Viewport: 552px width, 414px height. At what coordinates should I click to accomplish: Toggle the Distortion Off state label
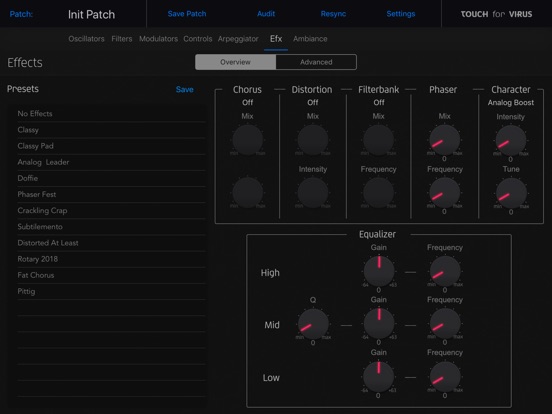point(313,102)
